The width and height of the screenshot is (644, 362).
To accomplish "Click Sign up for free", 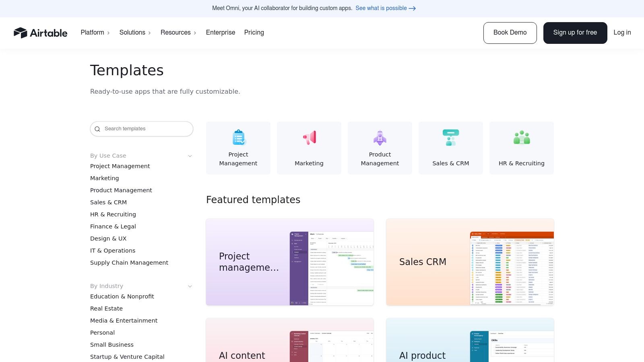I will coord(575,33).
